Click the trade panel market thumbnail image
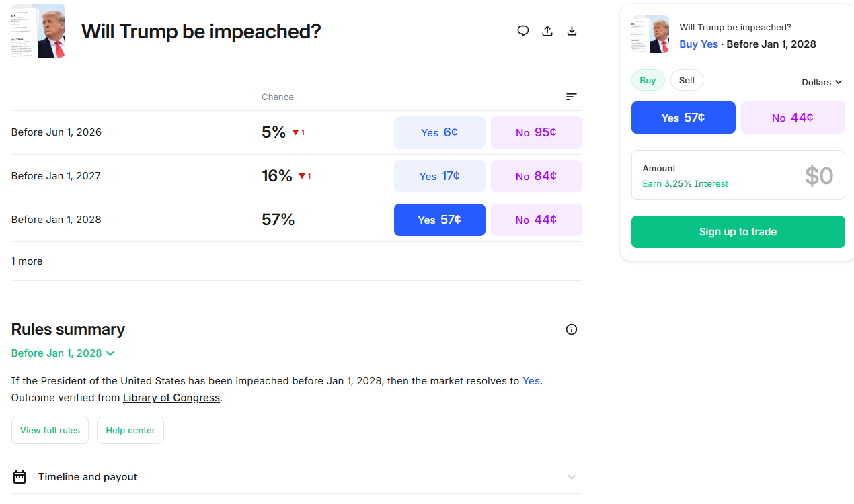 point(650,35)
